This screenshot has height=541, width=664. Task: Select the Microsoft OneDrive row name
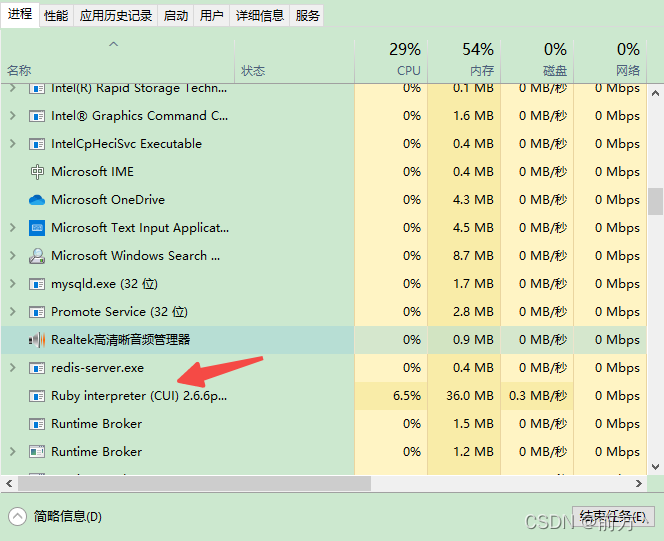[108, 200]
